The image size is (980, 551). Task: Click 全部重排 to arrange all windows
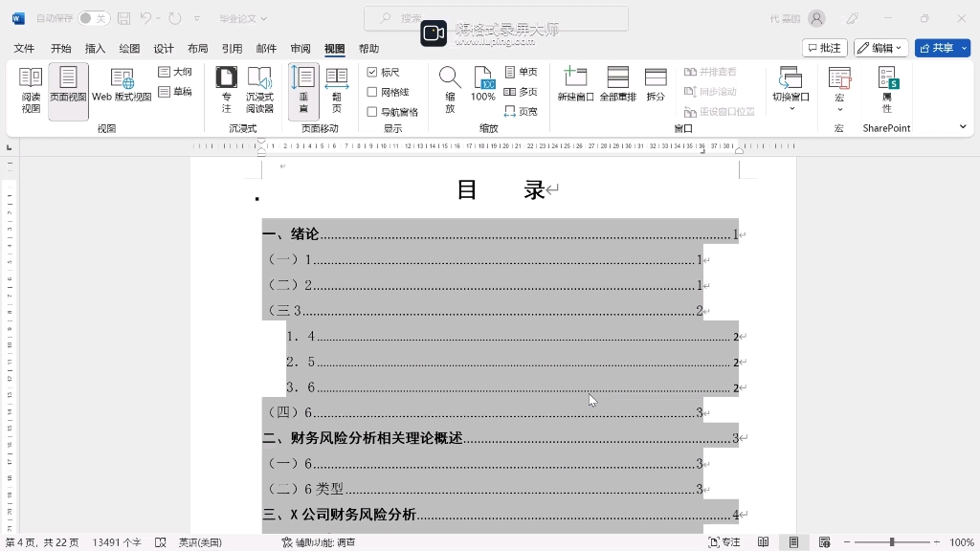point(618,91)
